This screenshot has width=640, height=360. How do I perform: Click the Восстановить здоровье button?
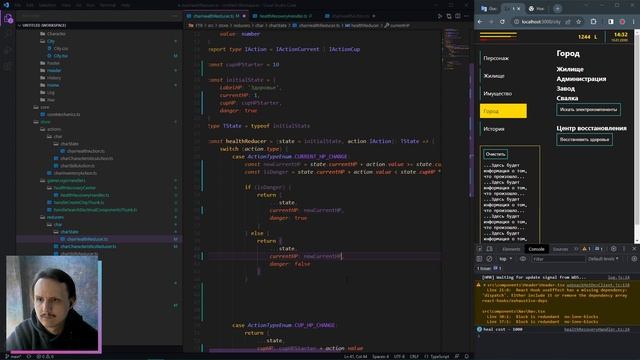point(584,140)
